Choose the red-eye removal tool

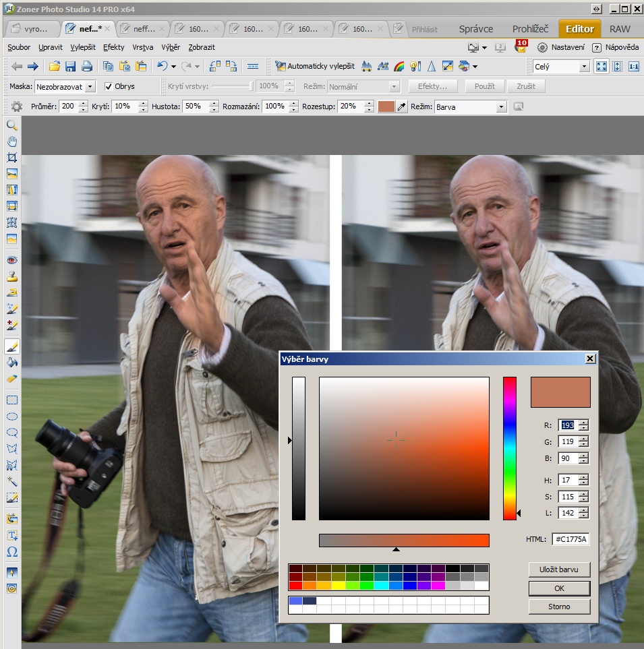11,260
